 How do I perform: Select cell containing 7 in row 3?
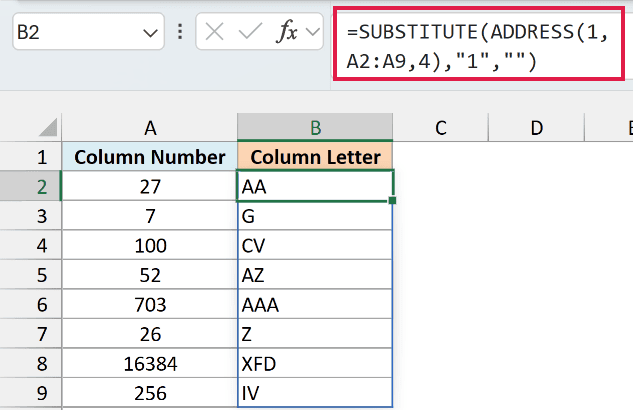pos(150,216)
